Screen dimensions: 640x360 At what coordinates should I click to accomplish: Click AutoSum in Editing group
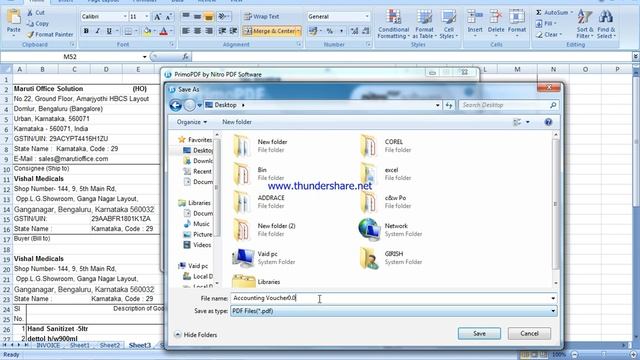click(554, 13)
